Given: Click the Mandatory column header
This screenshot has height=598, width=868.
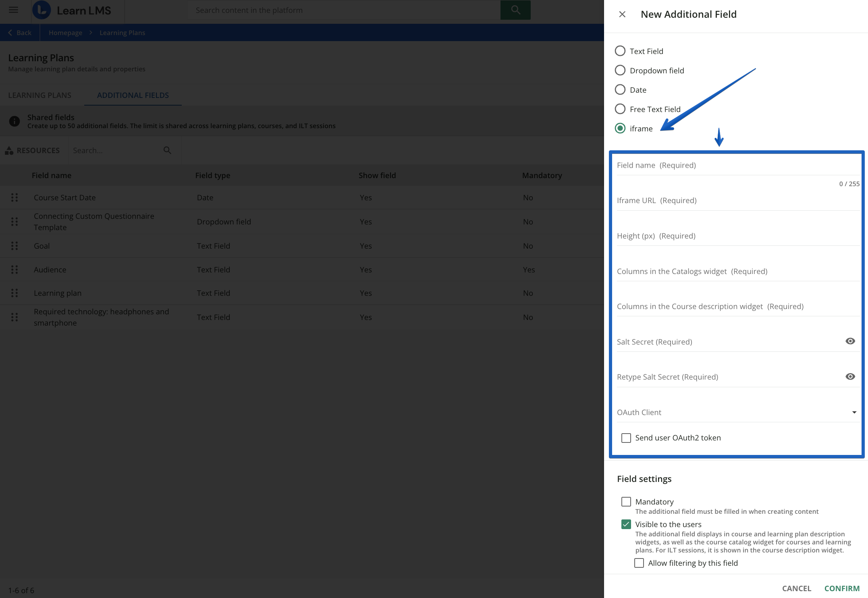Looking at the screenshot, I should [x=542, y=175].
